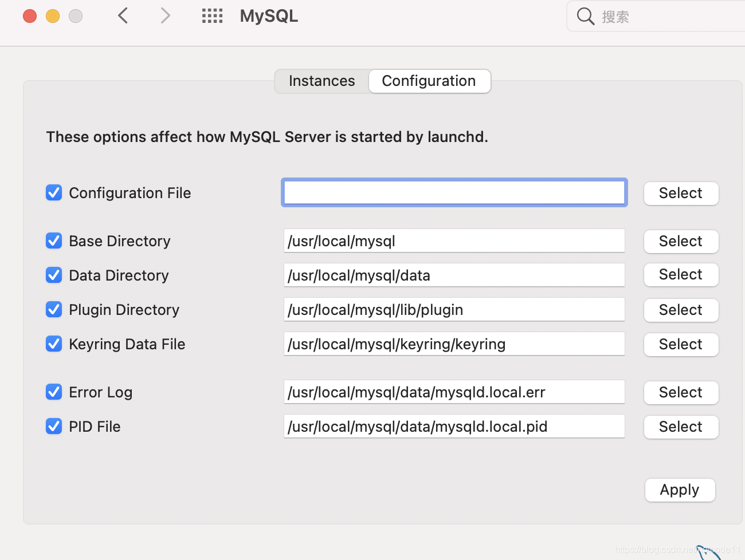Click Select for Configuration File
745x560 pixels.
(681, 194)
